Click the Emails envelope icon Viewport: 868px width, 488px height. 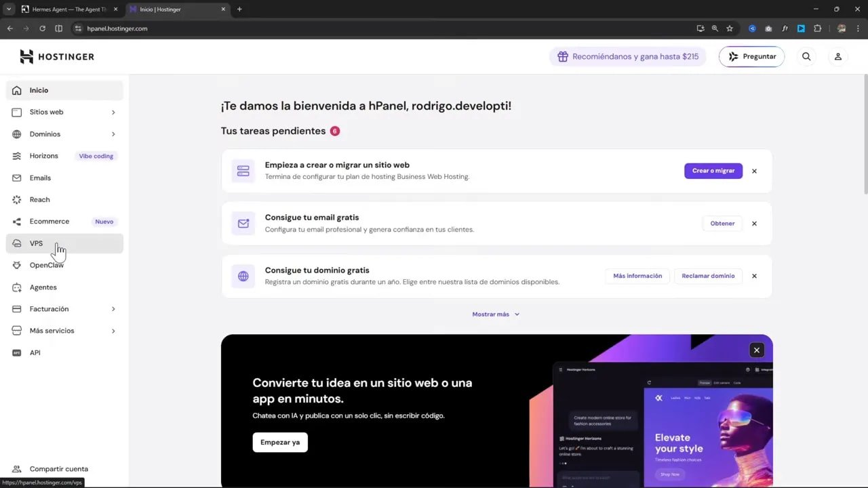17,178
